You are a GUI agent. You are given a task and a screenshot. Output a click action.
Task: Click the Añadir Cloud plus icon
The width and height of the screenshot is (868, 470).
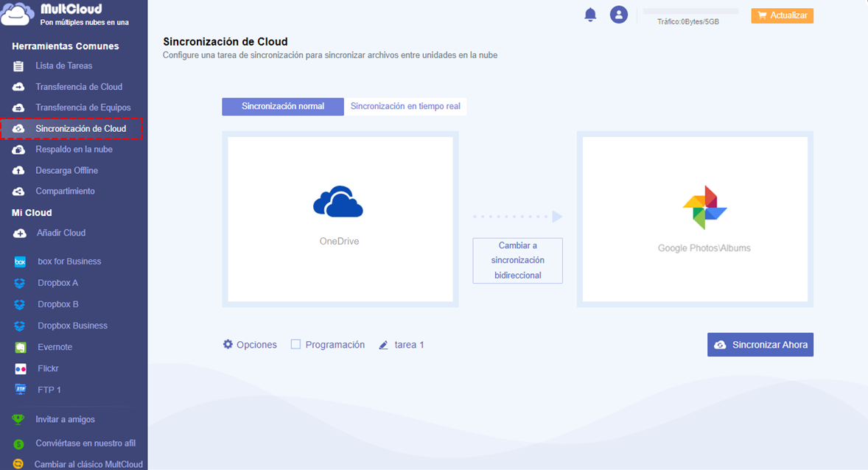(x=19, y=233)
